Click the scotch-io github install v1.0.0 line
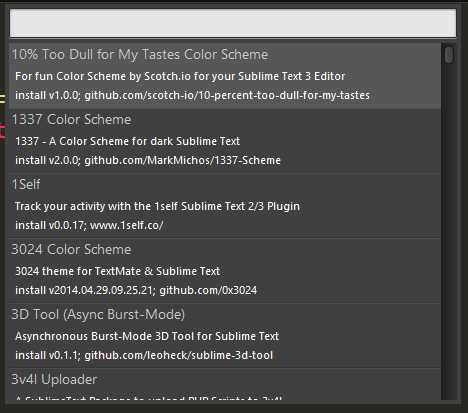 (x=192, y=96)
